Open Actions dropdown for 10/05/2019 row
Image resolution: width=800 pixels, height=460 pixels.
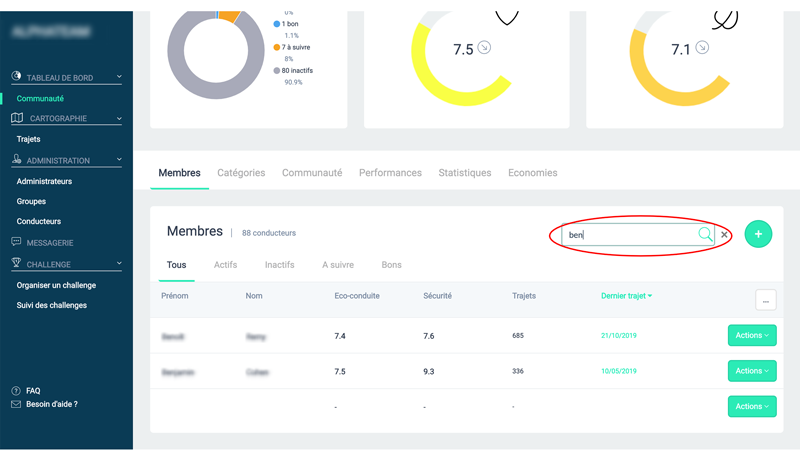[x=752, y=371]
